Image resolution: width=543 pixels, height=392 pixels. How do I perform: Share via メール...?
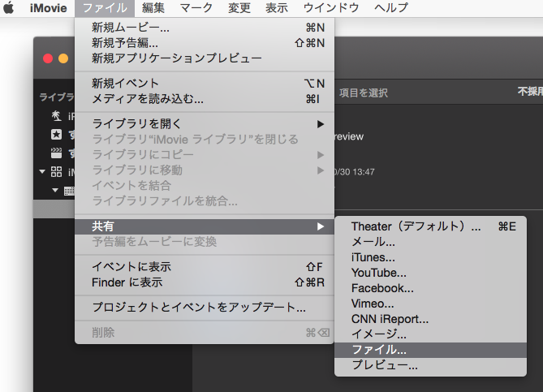[x=430, y=242]
